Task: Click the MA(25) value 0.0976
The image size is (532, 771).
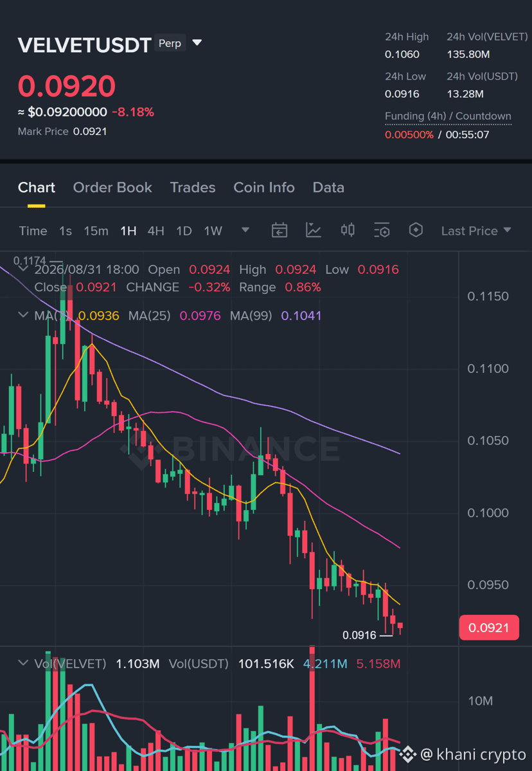Action: [200, 316]
